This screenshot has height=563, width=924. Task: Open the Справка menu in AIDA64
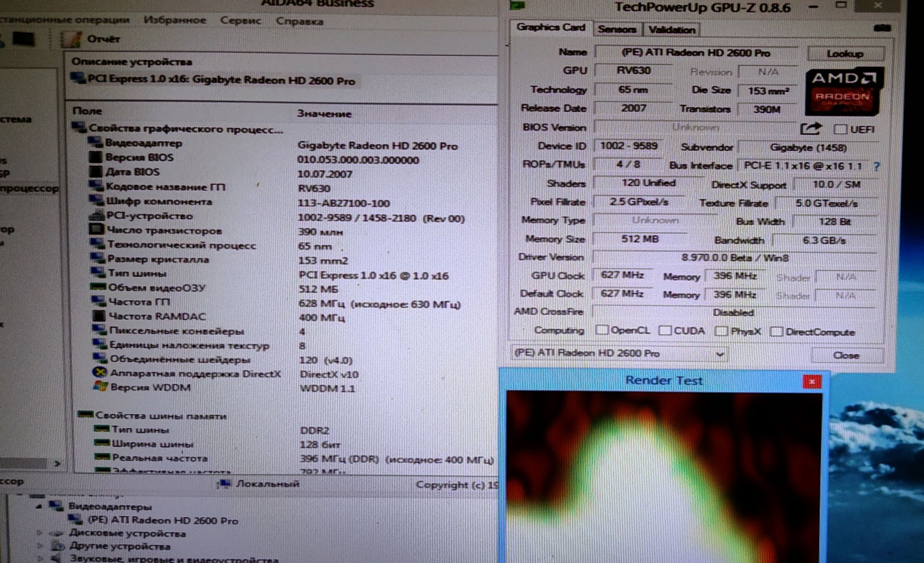299,21
